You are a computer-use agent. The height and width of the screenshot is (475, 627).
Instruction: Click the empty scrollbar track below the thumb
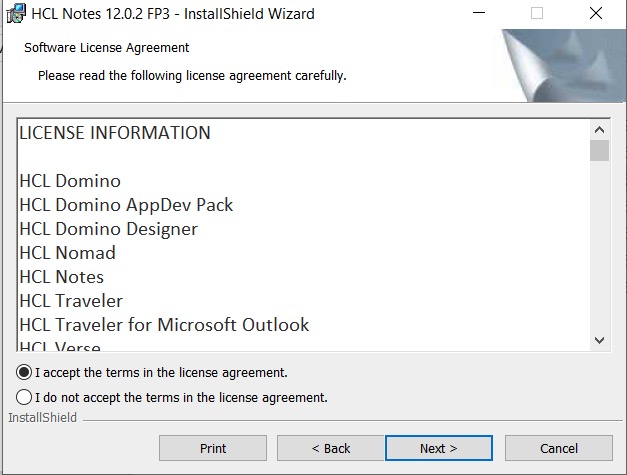[599, 250]
